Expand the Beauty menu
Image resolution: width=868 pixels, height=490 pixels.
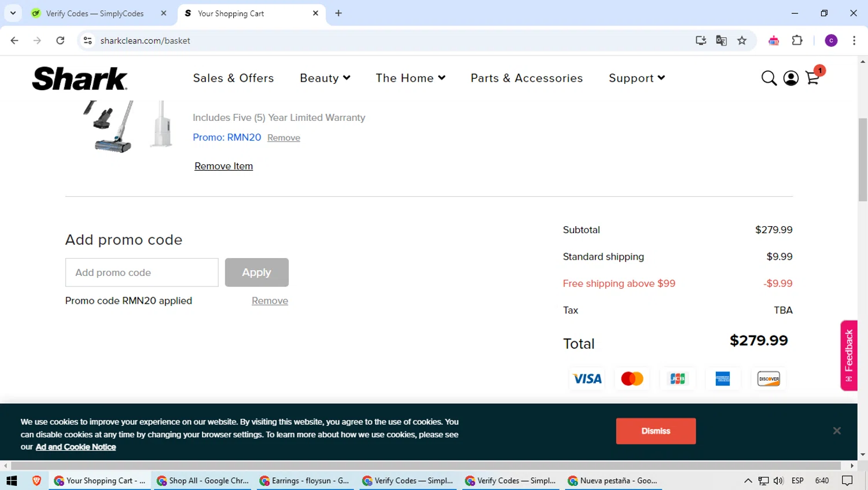coord(325,78)
